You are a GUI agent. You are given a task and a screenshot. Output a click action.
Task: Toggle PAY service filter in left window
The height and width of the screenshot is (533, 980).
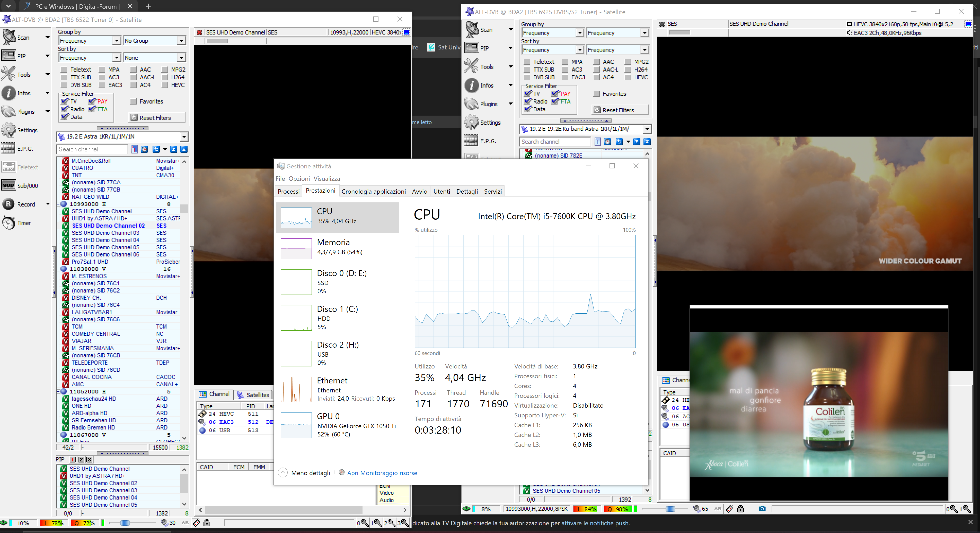tap(92, 101)
